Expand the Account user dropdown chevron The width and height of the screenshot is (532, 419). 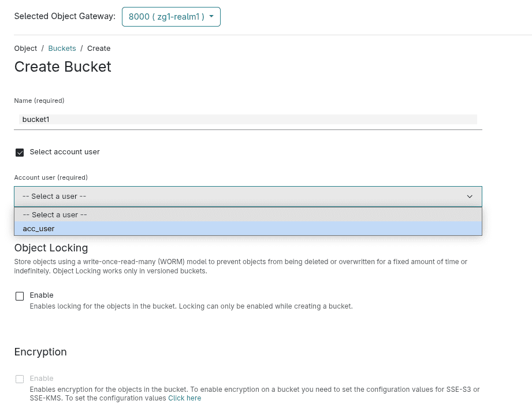tap(470, 196)
